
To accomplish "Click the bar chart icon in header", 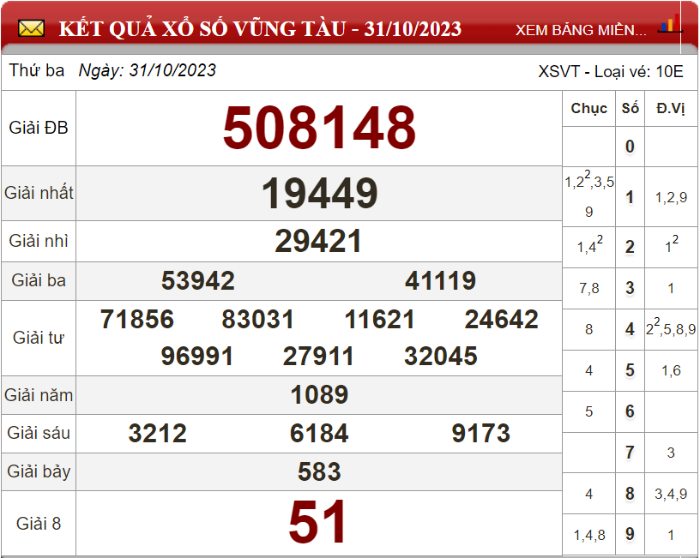I will coord(670,25).
